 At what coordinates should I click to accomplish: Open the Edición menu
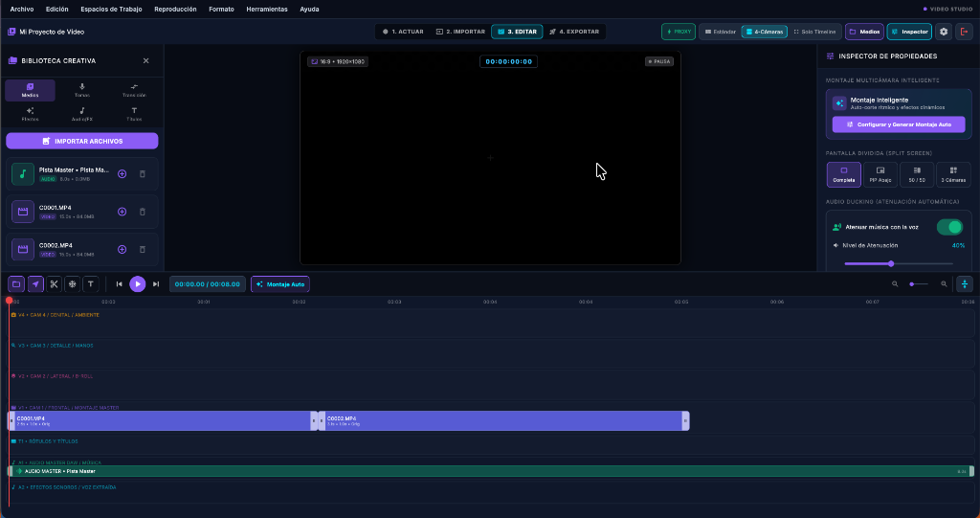point(56,9)
